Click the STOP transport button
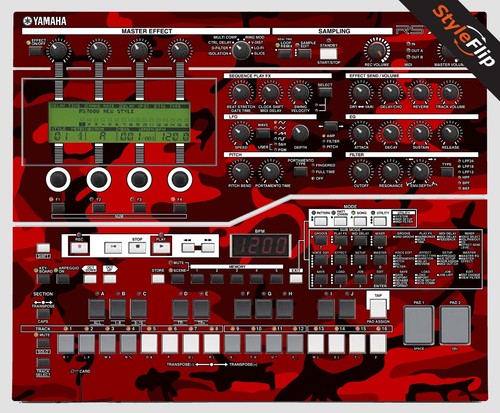The width and height of the screenshot is (500, 413). [137, 247]
